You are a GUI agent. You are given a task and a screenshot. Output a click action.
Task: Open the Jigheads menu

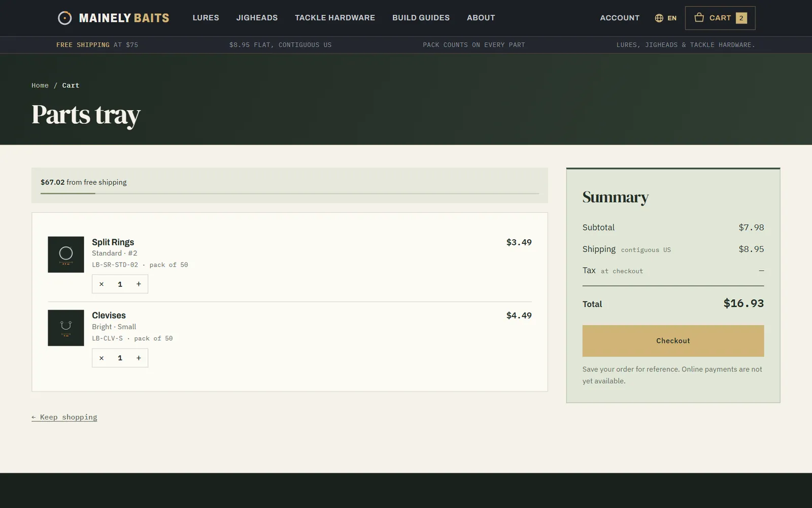point(257,18)
